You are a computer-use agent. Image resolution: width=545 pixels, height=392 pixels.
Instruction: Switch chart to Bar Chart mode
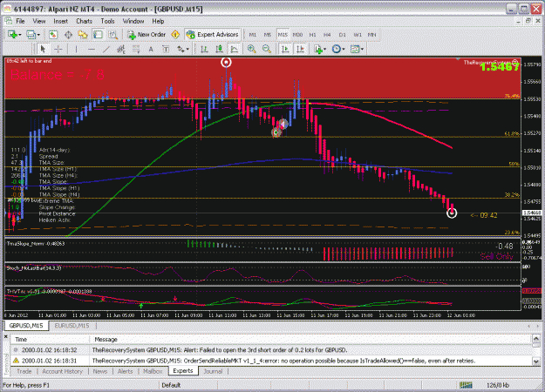(204, 50)
